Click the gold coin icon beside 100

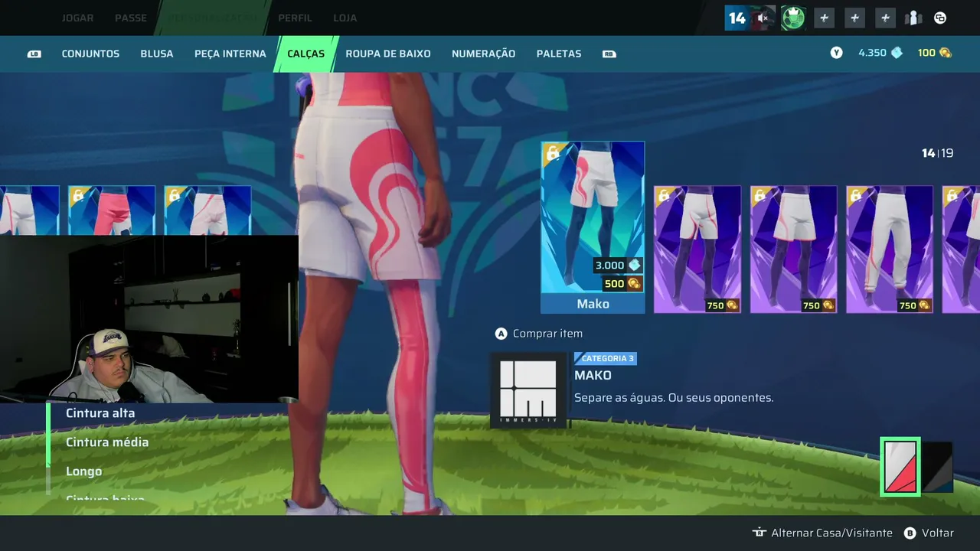coord(946,53)
